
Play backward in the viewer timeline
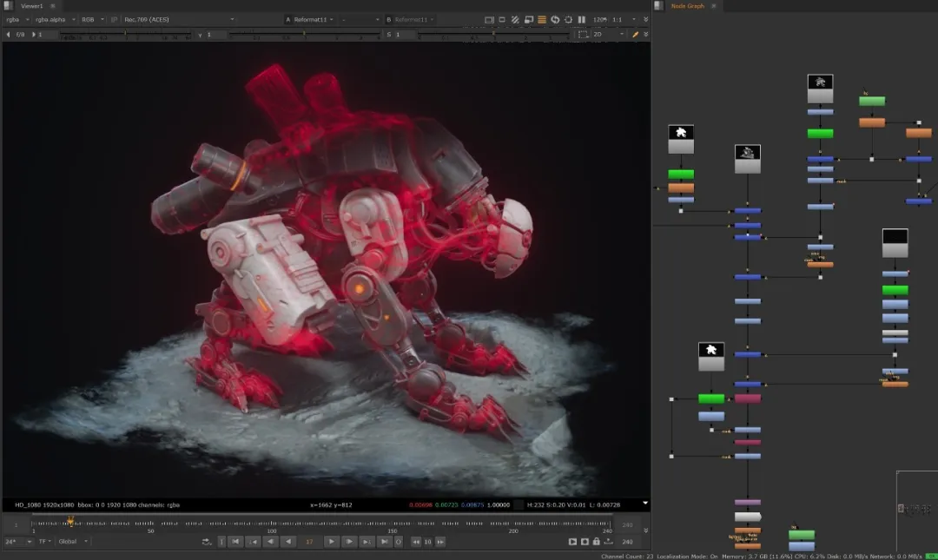(x=288, y=542)
